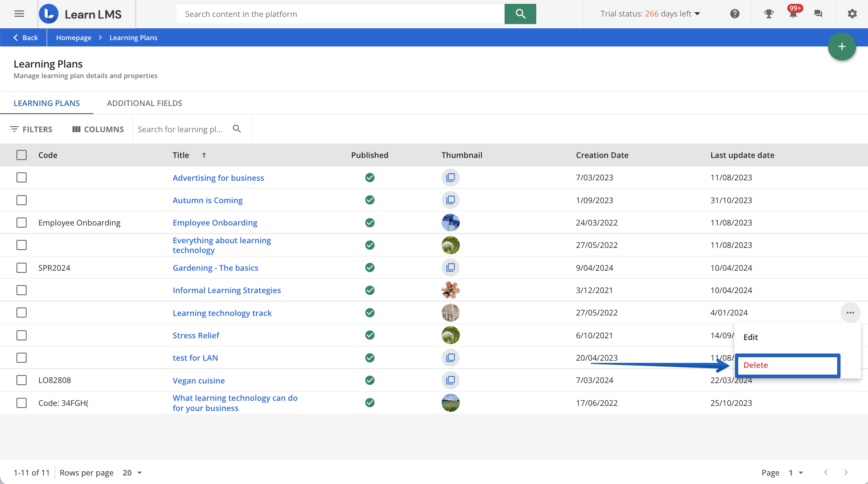The height and width of the screenshot is (484, 868).
Task: Open the ellipsis menu for Learning technology track
Action: [850, 313]
